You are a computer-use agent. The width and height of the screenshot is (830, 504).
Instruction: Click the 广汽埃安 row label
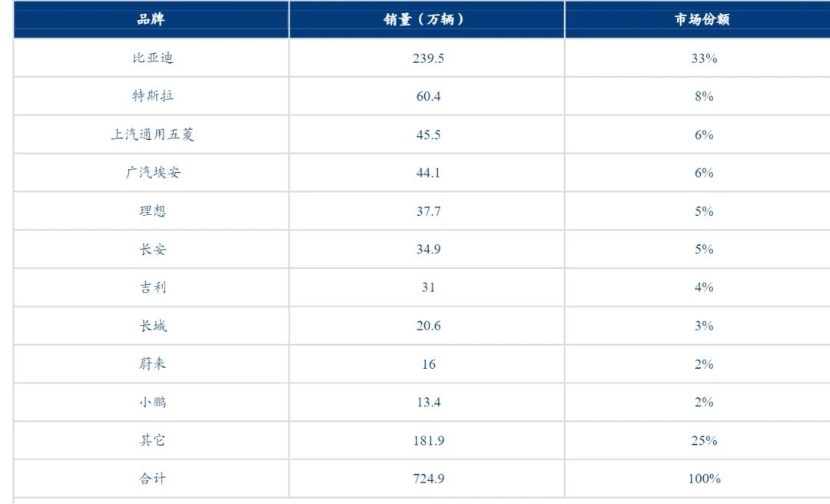(152, 173)
